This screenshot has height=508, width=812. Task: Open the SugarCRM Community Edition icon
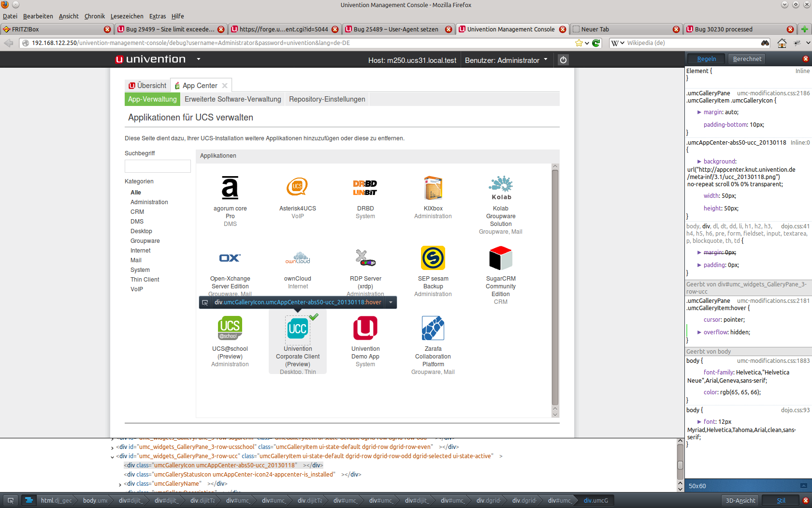(501, 258)
